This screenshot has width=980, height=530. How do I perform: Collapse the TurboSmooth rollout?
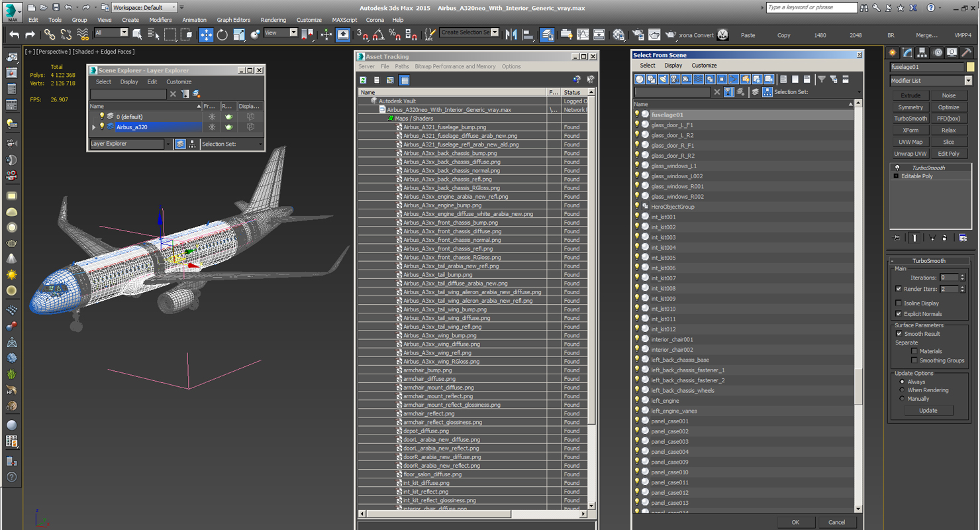893,261
